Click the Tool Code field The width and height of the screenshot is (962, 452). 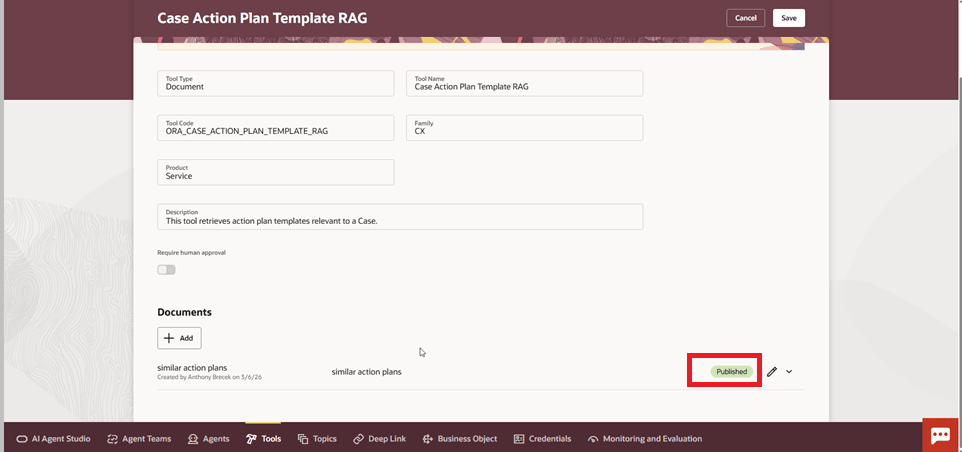(x=275, y=128)
